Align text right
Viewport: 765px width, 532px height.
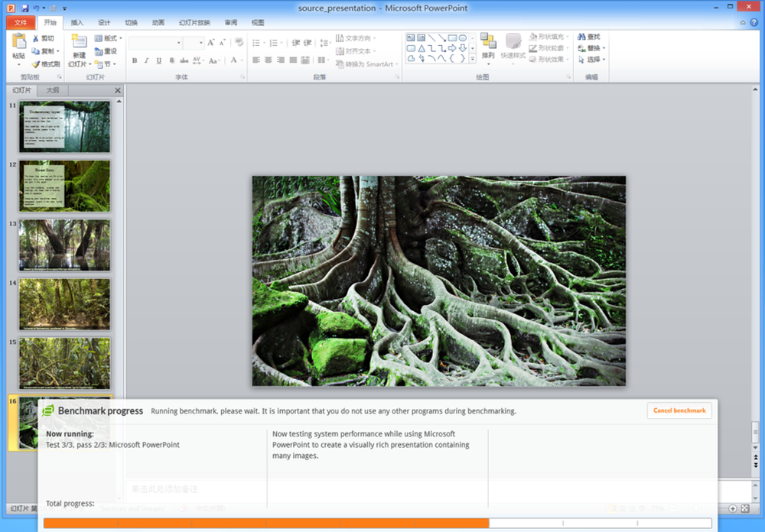[x=281, y=60]
